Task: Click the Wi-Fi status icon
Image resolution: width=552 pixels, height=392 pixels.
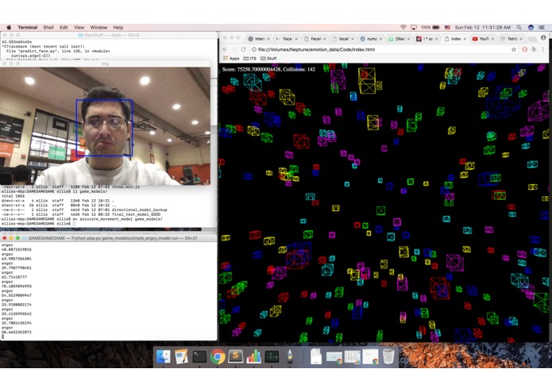Action: (403, 28)
